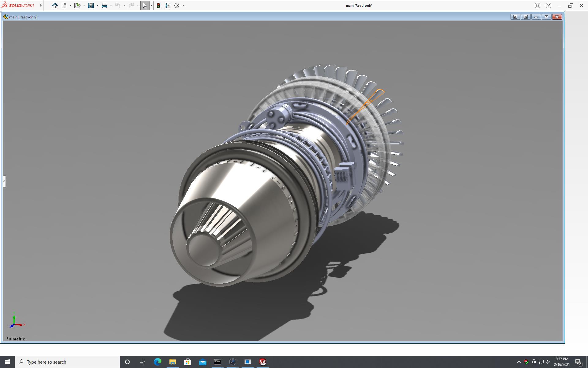Screen dimensions: 588x368
Task: Create a new document with New icon
Action: (64, 6)
